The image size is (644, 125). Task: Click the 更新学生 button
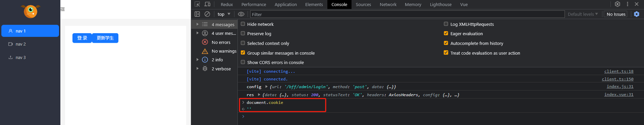(105, 38)
